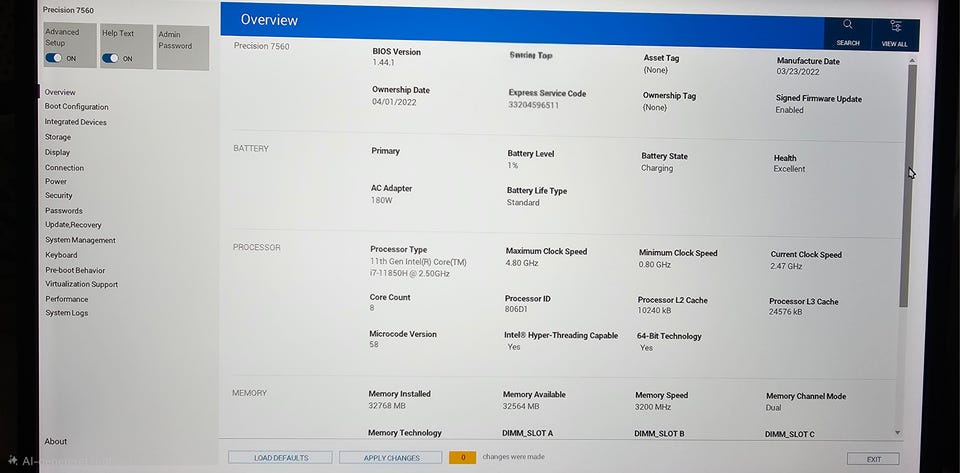
Task: Click Microcode Version 58
Action: coord(373,345)
